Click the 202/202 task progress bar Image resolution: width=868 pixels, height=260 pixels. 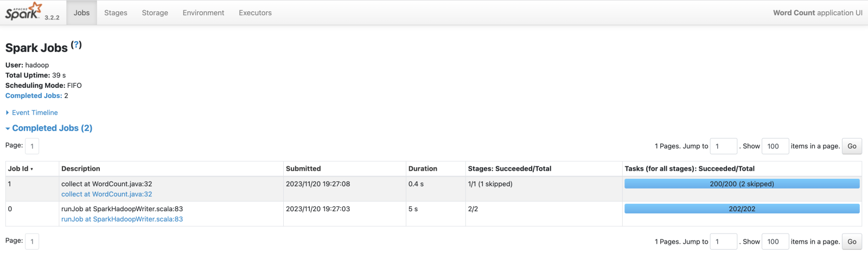[x=742, y=209]
